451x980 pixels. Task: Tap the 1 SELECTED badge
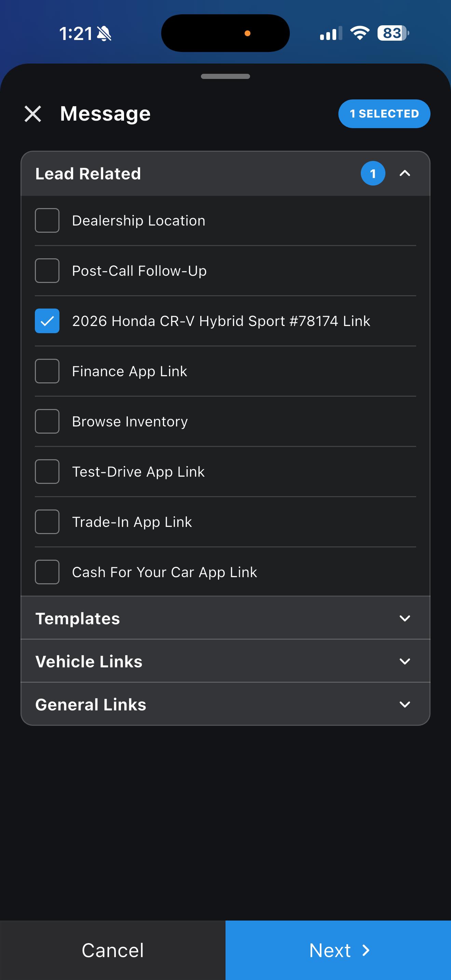[x=384, y=114]
